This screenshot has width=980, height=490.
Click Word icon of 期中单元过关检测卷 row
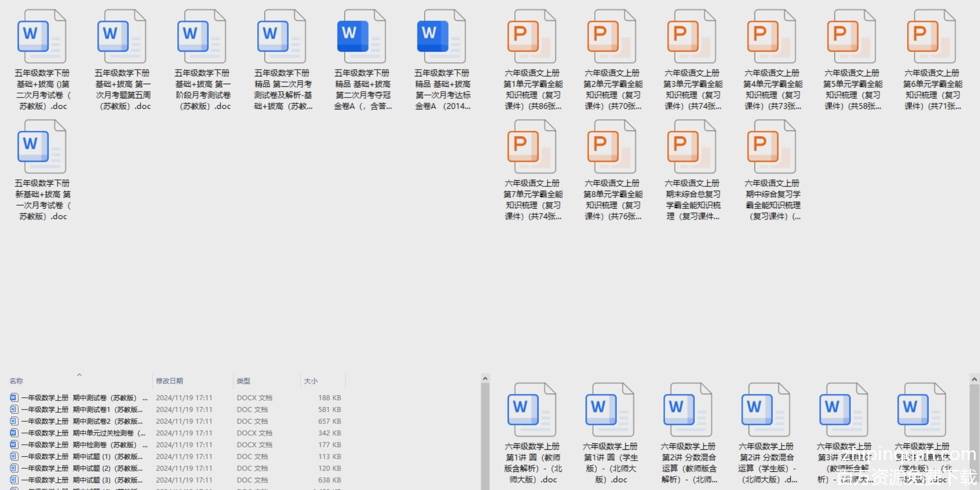pos(14,433)
